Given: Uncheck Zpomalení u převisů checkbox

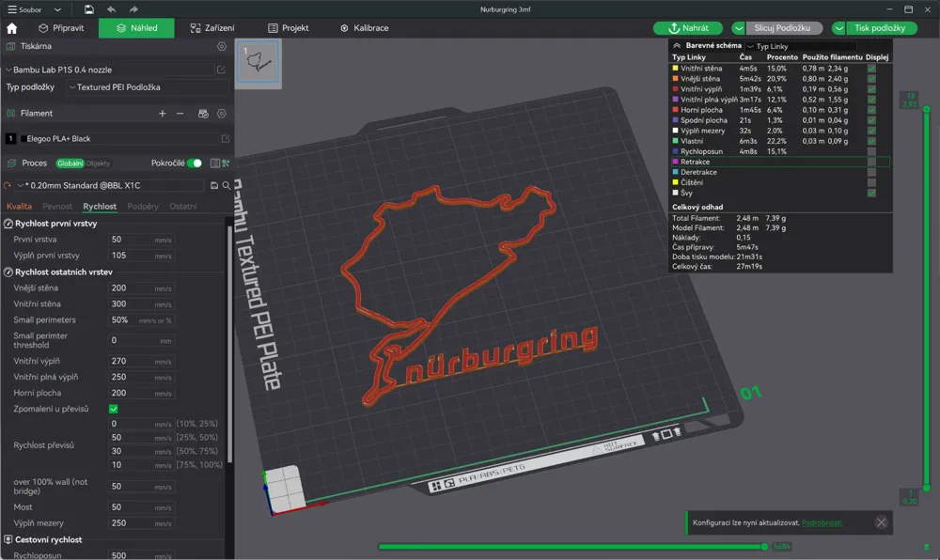Looking at the screenshot, I should click(114, 409).
